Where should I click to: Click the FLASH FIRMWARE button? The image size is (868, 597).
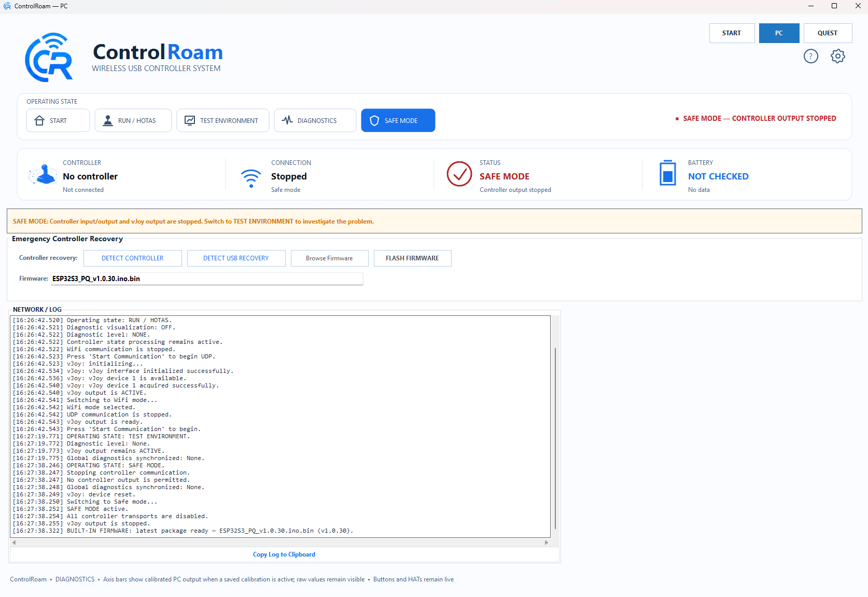[412, 258]
